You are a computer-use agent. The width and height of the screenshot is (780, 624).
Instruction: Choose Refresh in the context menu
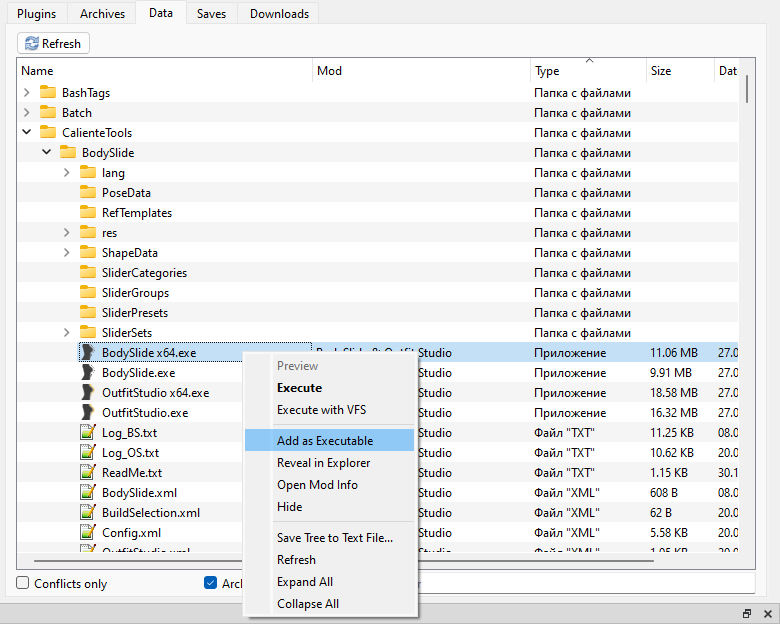[330, 559]
